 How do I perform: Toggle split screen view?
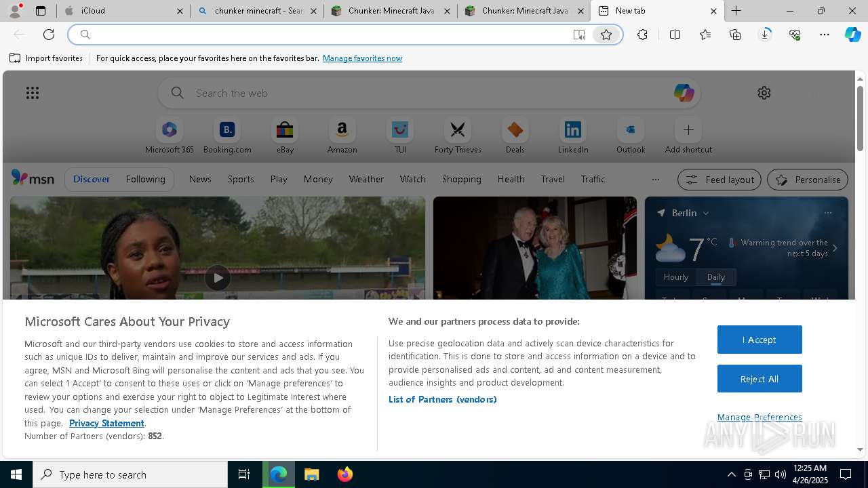[x=675, y=35]
